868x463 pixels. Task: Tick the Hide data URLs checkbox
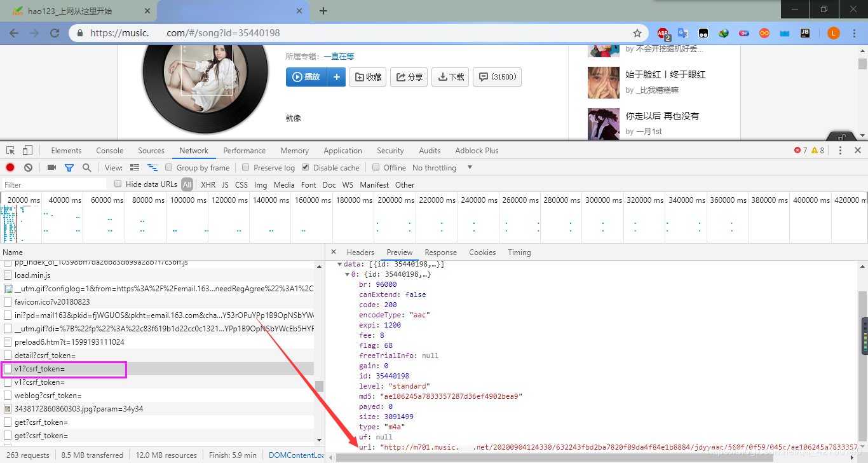(x=118, y=184)
